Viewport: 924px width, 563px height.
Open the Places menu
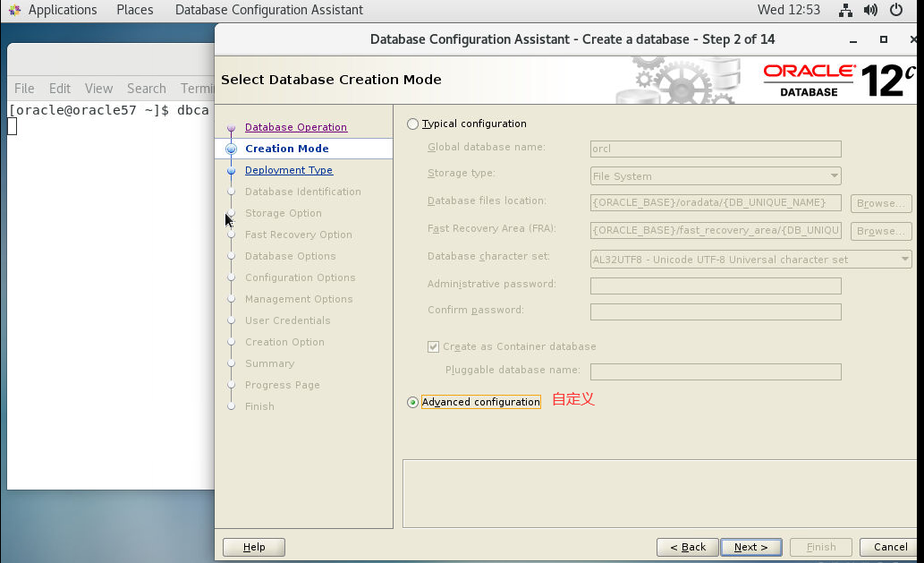pyautogui.click(x=135, y=10)
